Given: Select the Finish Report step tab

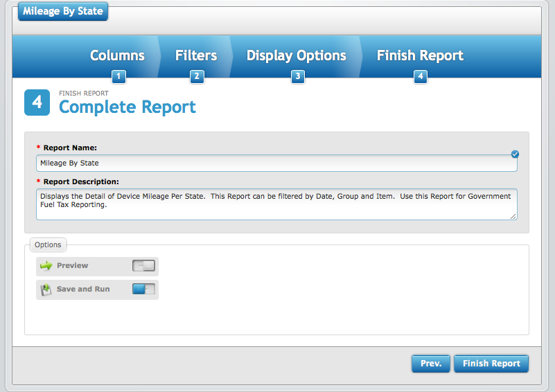Looking at the screenshot, I should point(420,55).
